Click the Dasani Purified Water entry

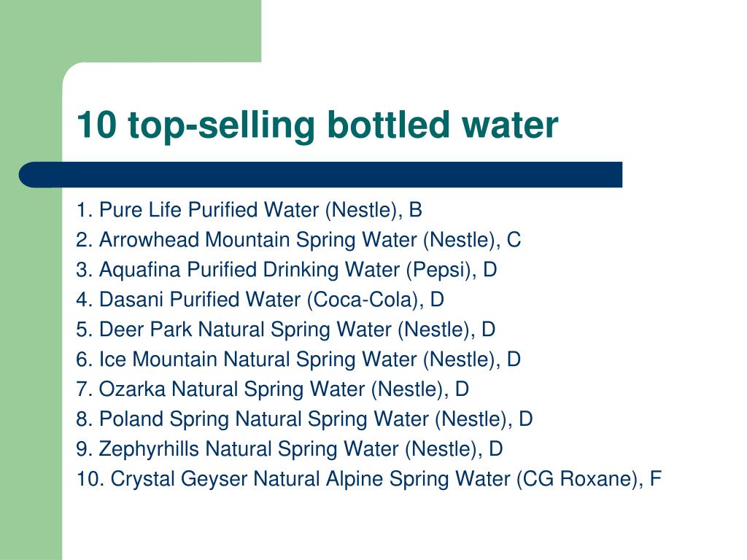click(260, 300)
